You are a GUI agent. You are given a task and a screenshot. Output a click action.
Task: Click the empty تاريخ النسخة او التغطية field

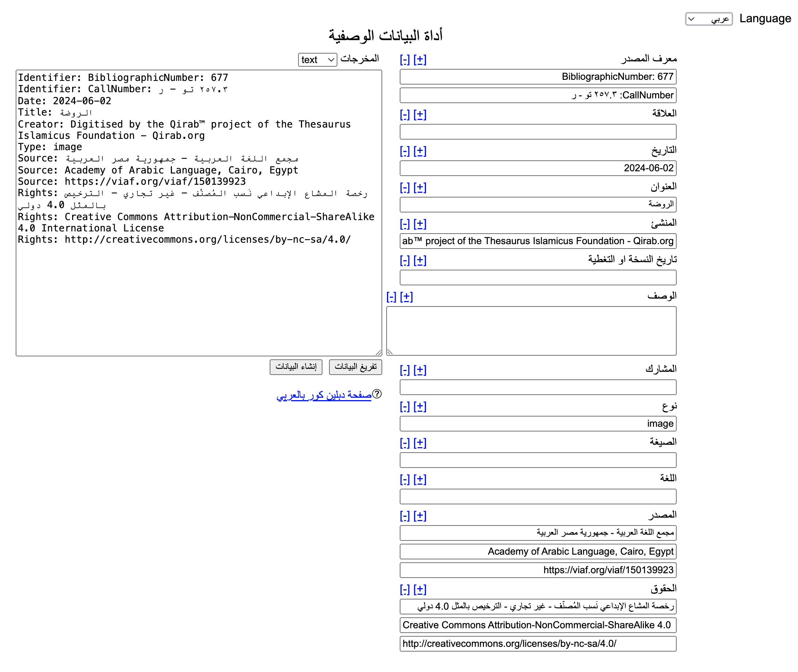coord(538,278)
